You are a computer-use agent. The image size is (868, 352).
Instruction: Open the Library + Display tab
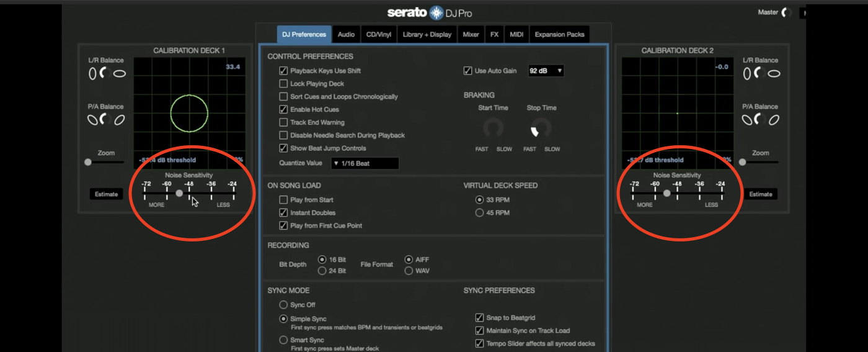coord(427,35)
